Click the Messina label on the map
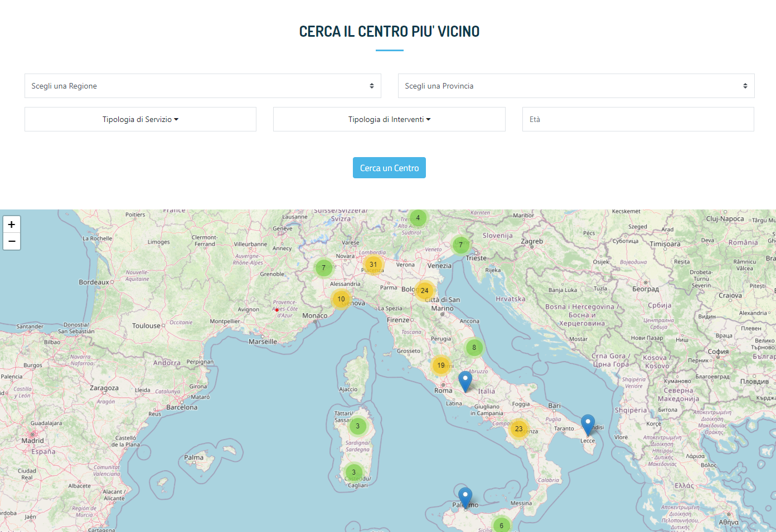This screenshot has height=532, width=776. pyautogui.click(x=521, y=503)
